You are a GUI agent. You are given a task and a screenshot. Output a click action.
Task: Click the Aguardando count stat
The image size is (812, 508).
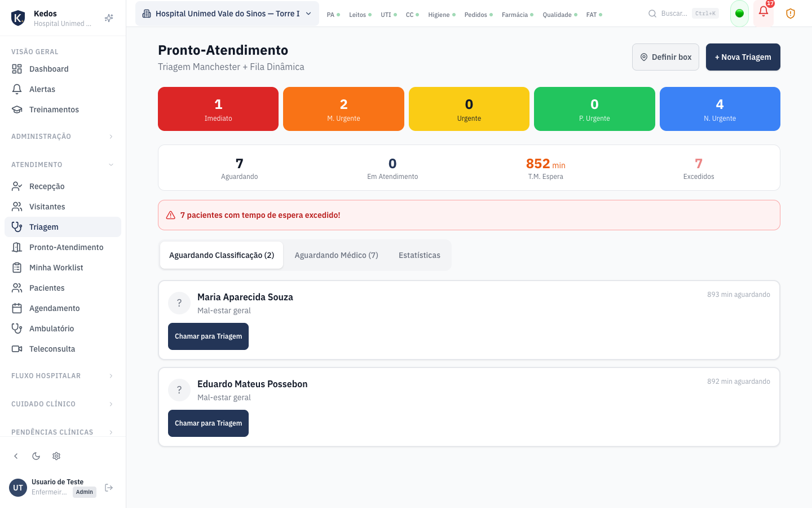(240, 168)
